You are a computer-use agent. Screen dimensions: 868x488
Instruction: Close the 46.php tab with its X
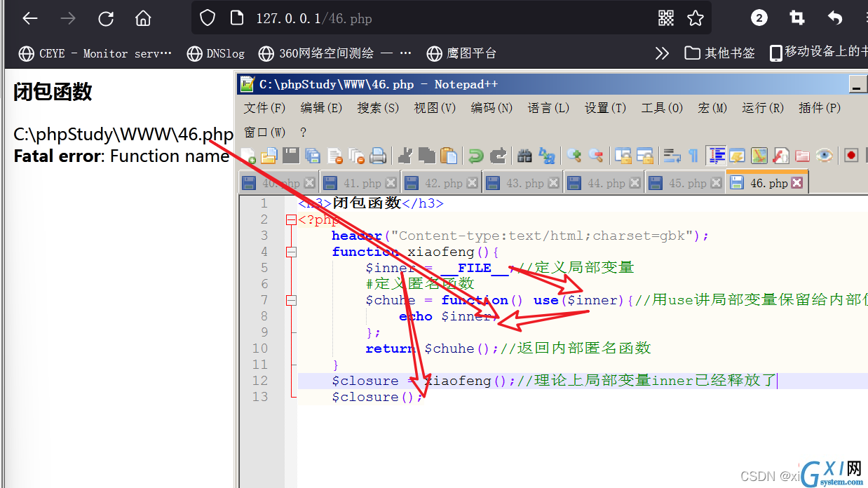[796, 183]
